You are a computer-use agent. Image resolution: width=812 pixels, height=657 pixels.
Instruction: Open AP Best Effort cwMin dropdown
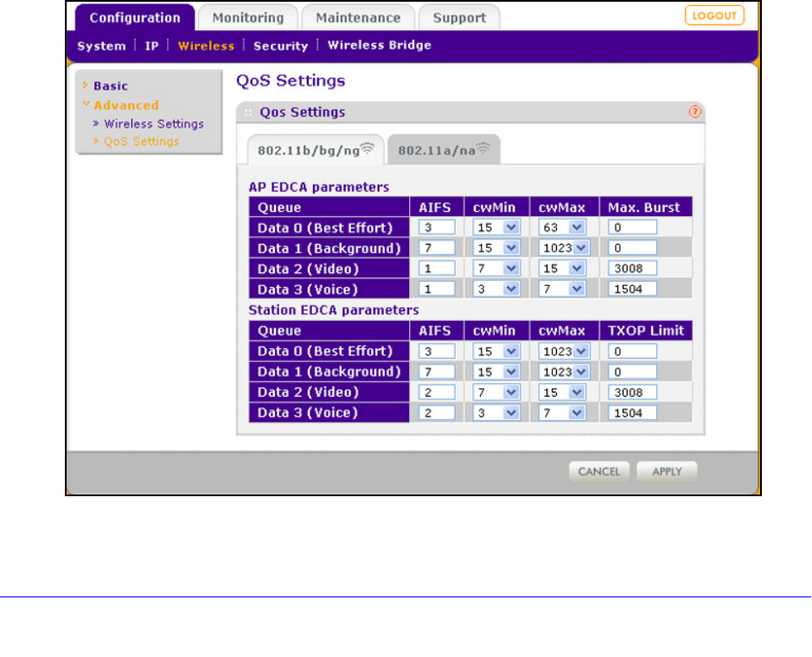(496, 227)
